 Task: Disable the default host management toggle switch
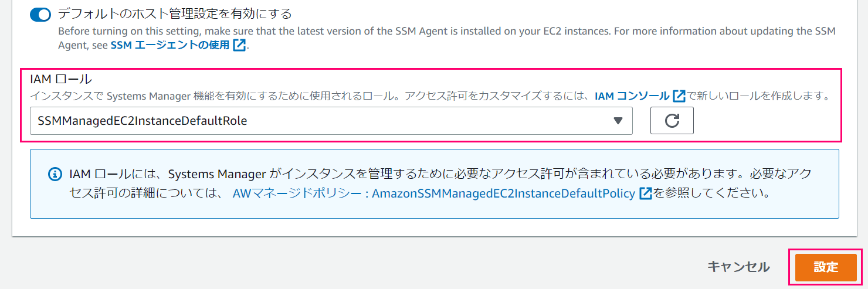40,14
